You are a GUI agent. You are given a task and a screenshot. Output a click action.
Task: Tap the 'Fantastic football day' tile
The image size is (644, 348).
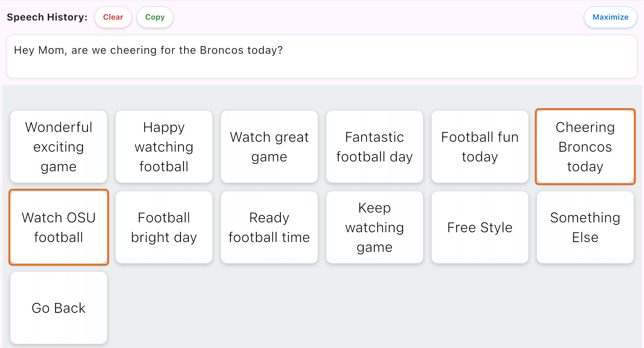pos(375,147)
